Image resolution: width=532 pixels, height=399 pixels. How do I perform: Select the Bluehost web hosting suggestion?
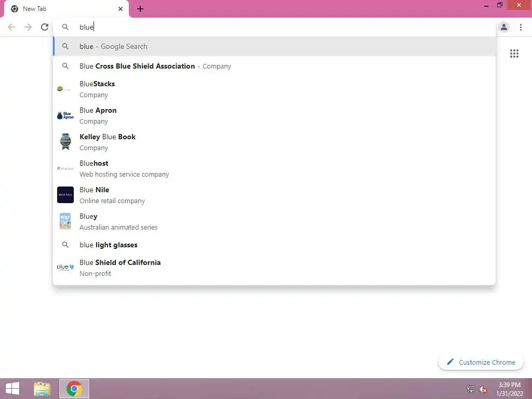point(274,168)
